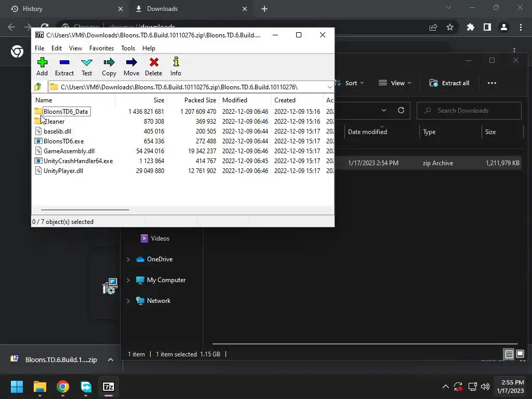Expand the My Computer tree node

coord(128,280)
